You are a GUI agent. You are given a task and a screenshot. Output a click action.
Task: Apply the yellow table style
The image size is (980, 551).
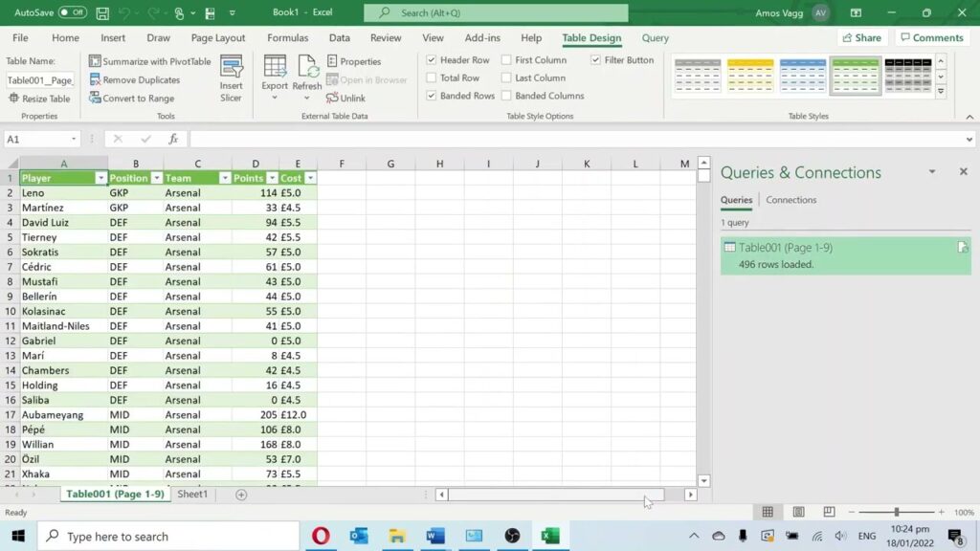pyautogui.click(x=750, y=76)
